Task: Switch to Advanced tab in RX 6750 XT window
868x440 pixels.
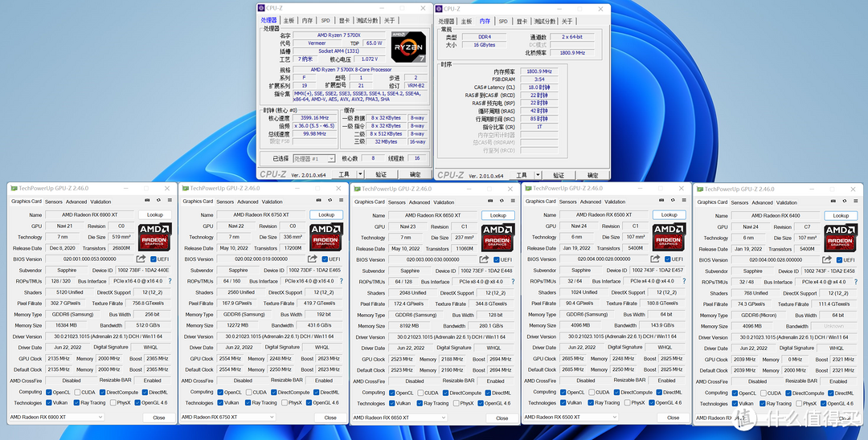Action: (248, 202)
